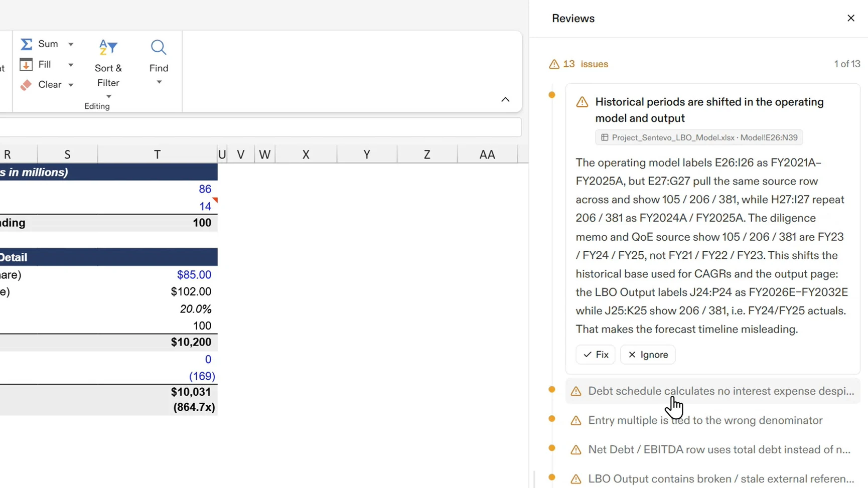Viewport: 868px width, 488px height.
Task: Click the Reviews panel title
Action: pos(573,19)
